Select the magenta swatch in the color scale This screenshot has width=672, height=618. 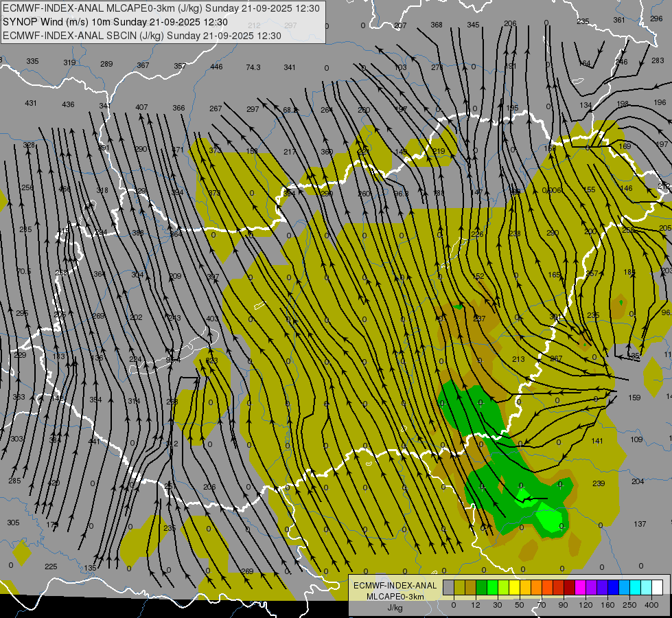pyautogui.click(x=580, y=587)
